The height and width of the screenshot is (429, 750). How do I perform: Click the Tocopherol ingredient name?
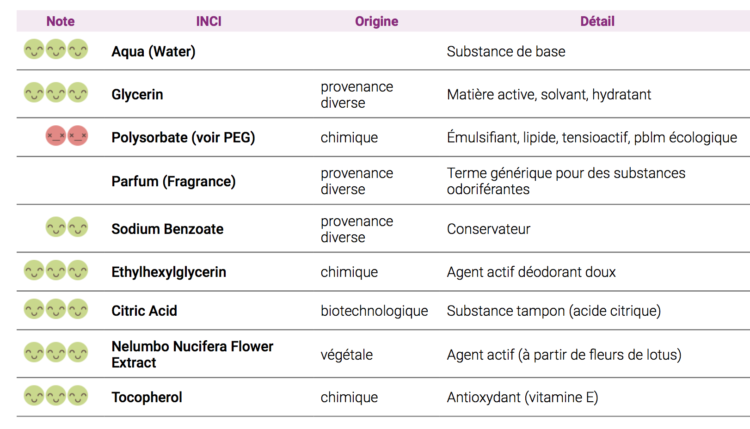pyautogui.click(x=147, y=397)
